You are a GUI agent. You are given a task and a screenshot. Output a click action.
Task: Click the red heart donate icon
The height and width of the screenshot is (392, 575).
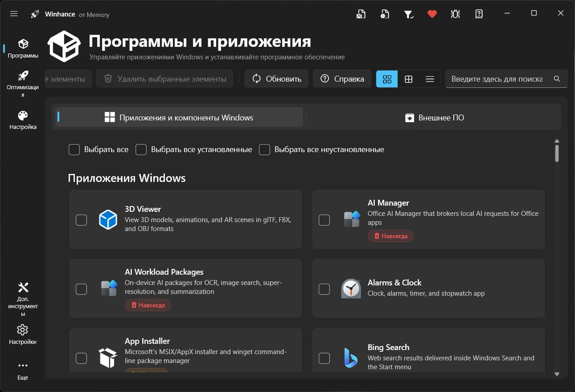432,14
